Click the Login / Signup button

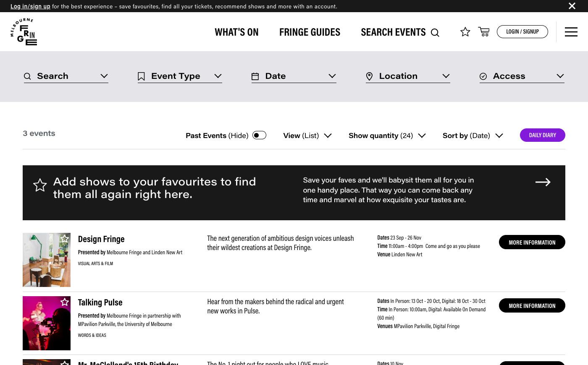pyautogui.click(x=522, y=31)
